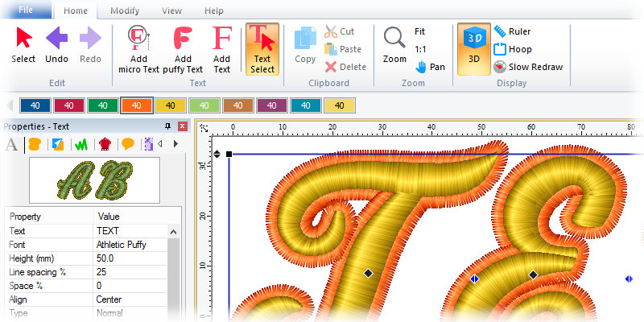
Task: Choose the Add puffy Text tool
Action: [x=183, y=48]
